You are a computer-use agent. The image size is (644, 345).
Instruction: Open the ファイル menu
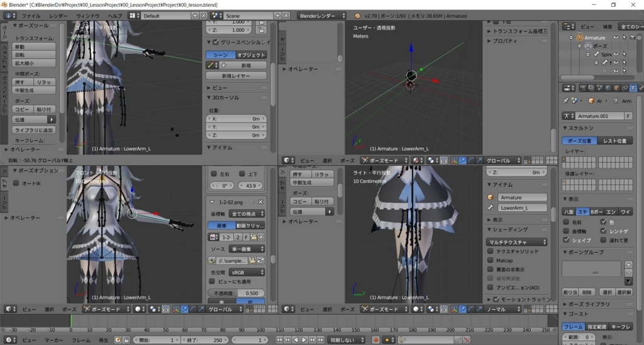(x=31, y=16)
